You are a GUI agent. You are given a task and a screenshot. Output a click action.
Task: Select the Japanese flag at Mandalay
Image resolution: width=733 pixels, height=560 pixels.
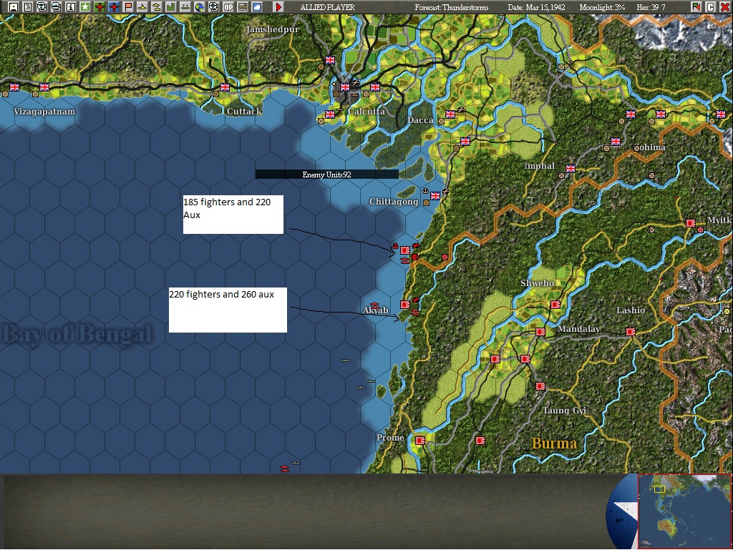pyautogui.click(x=540, y=332)
